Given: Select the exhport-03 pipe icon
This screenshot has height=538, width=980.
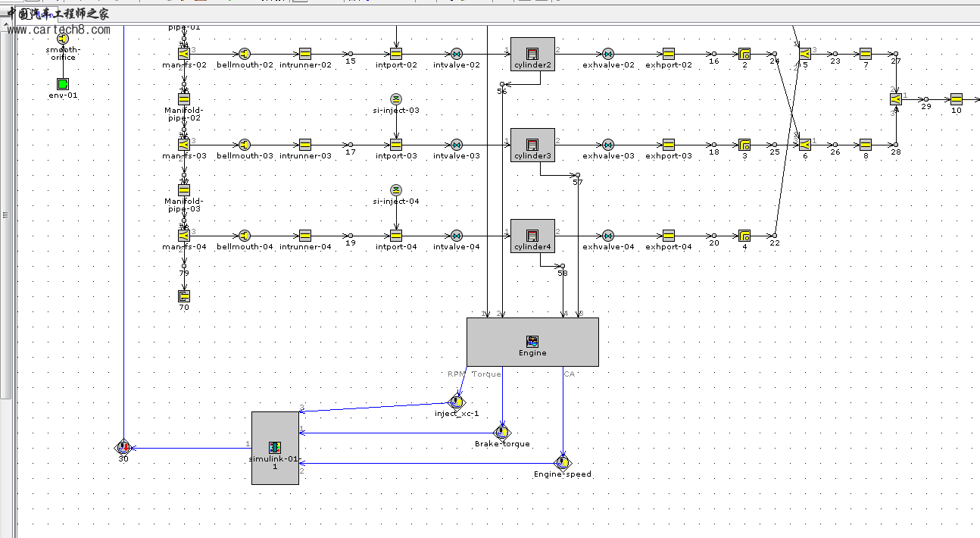Looking at the screenshot, I should click(669, 145).
